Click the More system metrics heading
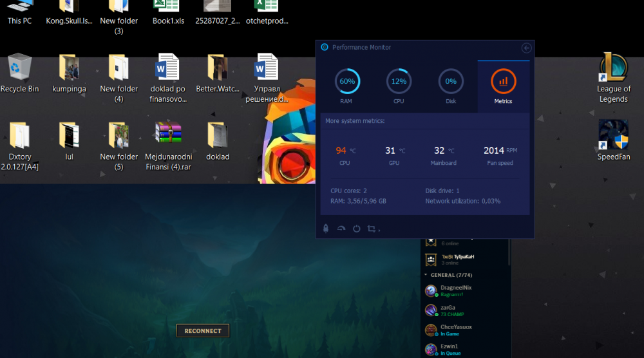The width and height of the screenshot is (644, 358). tap(355, 121)
